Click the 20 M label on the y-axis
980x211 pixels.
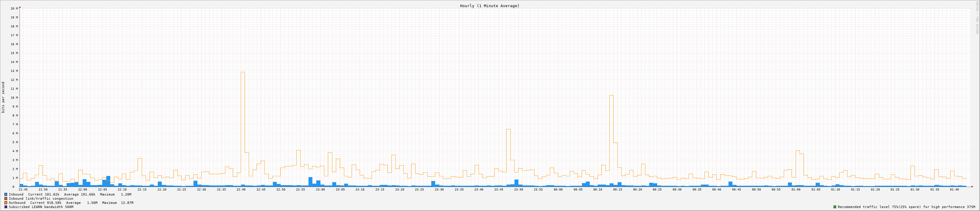pyautogui.click(x=14, y=8)
